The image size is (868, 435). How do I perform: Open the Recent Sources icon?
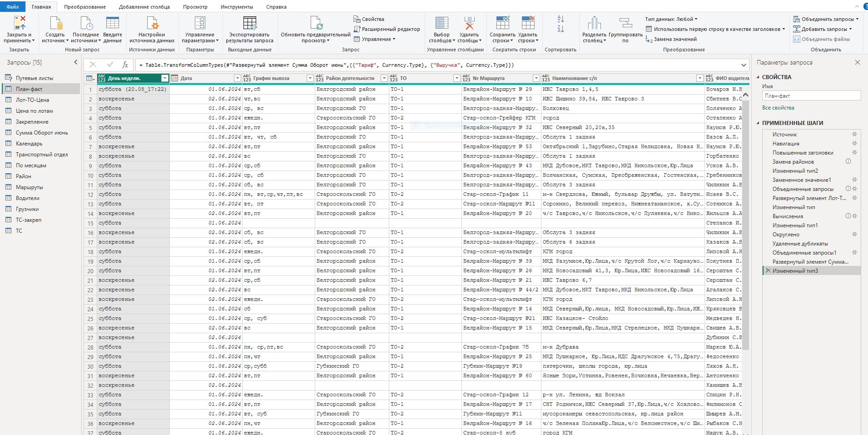[86, 23]
